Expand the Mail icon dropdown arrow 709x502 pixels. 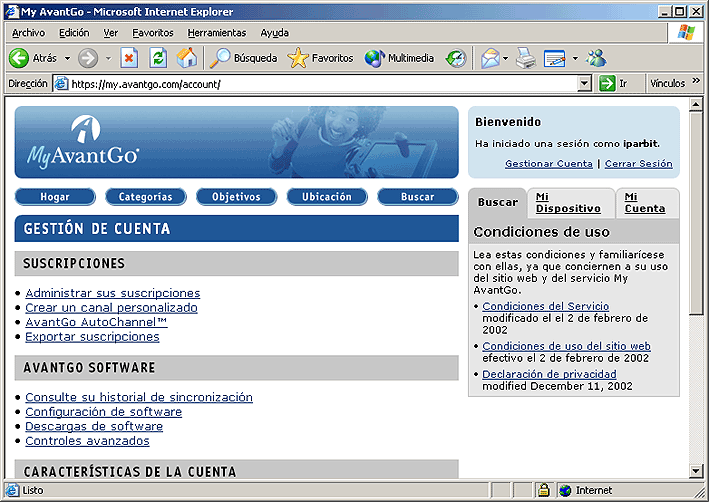pos(506,58)
